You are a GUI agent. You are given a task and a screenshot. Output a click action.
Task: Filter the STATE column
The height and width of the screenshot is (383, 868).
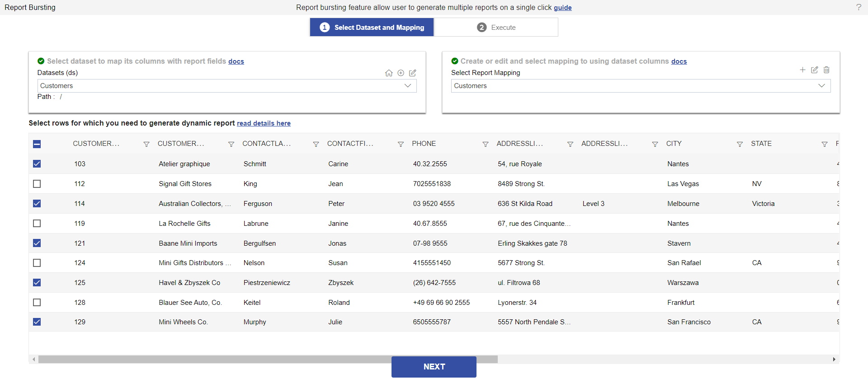tap(825, 144)
